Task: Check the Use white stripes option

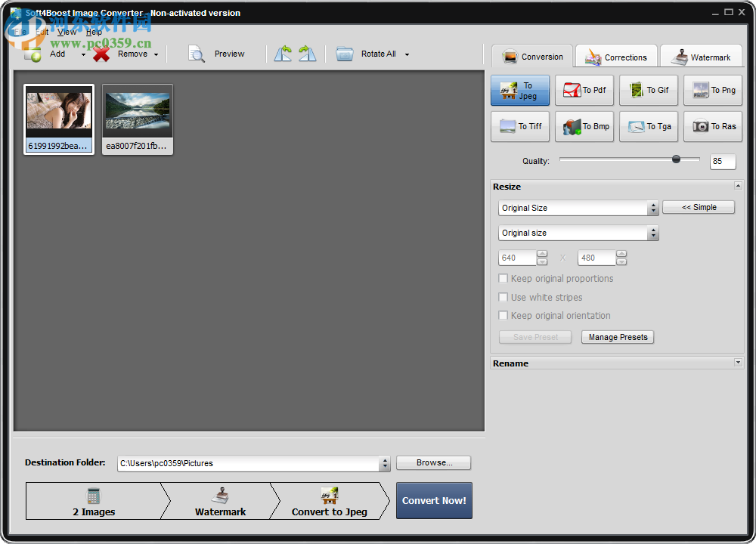Action: (503, 297)
